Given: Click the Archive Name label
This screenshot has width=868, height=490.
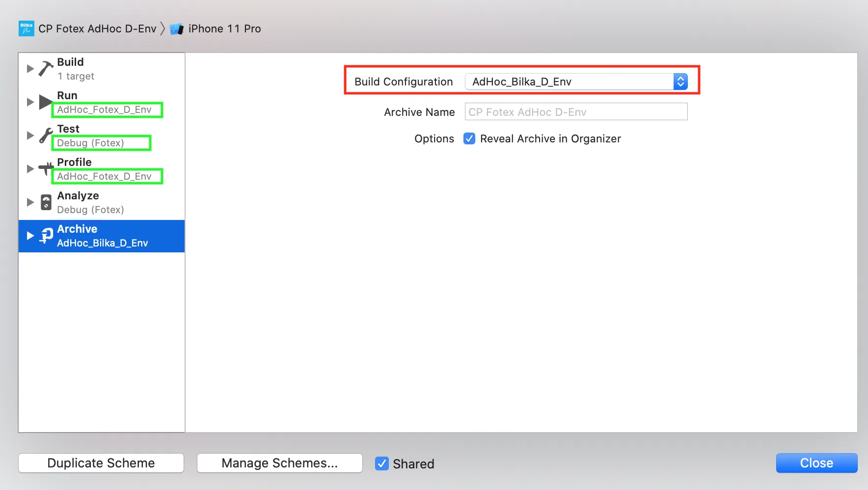Looking at the screenshot, I should pos(419,112).
